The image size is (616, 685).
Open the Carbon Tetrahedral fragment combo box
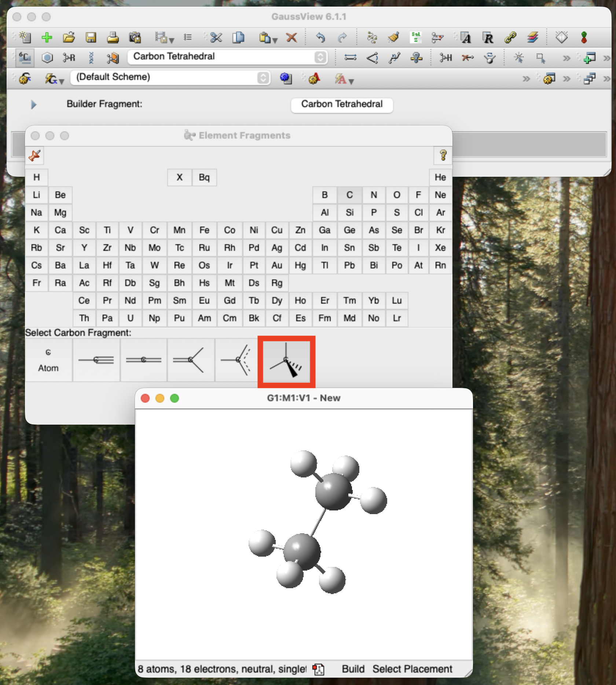click(x=228, y=57)
